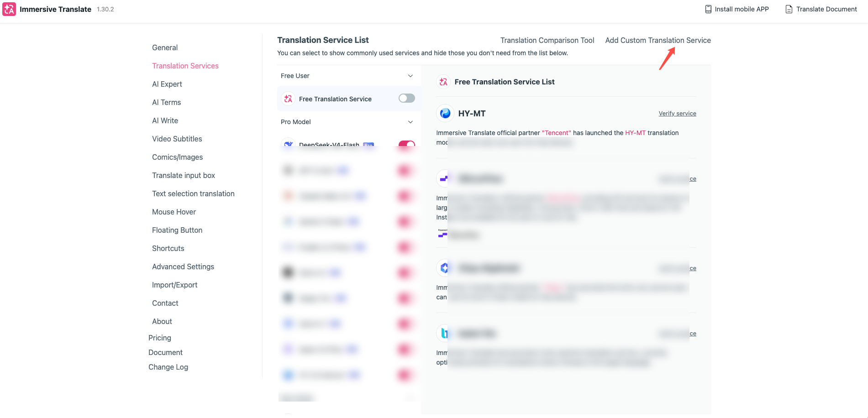
Task: Click Verify service for HY-MT
Action: 678,113
